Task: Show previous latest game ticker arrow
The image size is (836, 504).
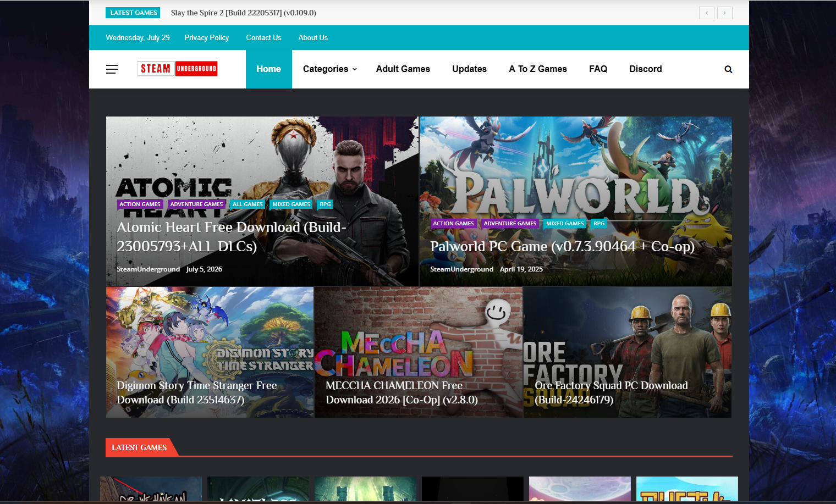Action: 707,13
